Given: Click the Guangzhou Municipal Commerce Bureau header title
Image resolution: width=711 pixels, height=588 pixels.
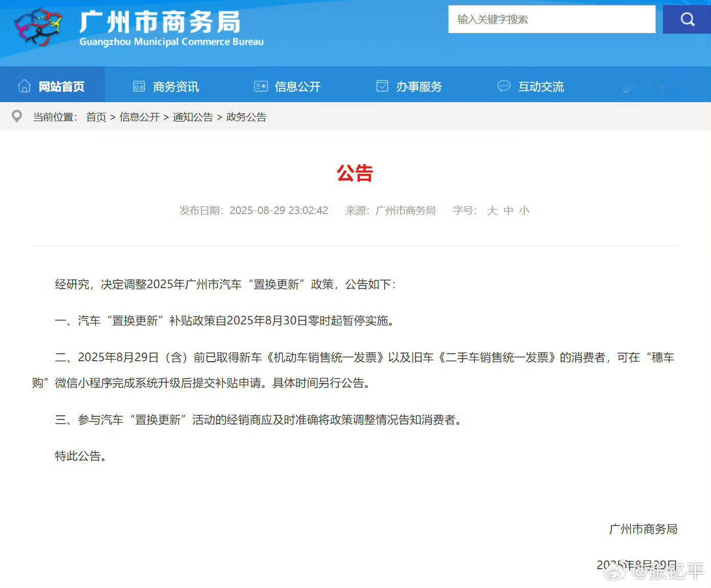Looking at the screenshot, I should (x=172, y=29).
